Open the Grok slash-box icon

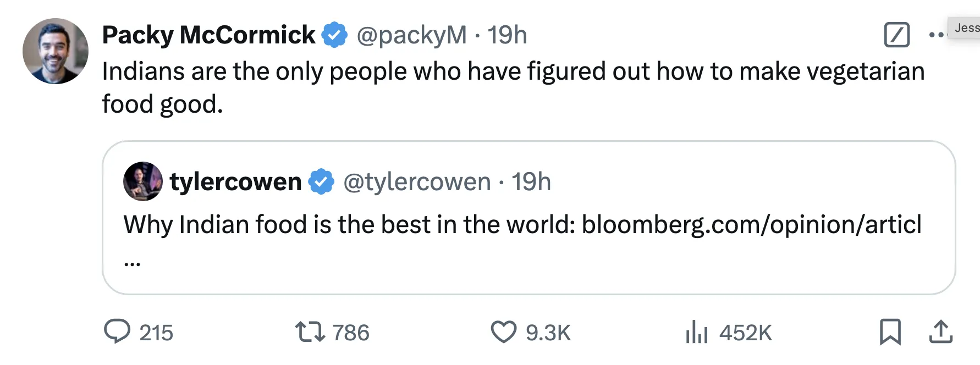click(896, 35)
